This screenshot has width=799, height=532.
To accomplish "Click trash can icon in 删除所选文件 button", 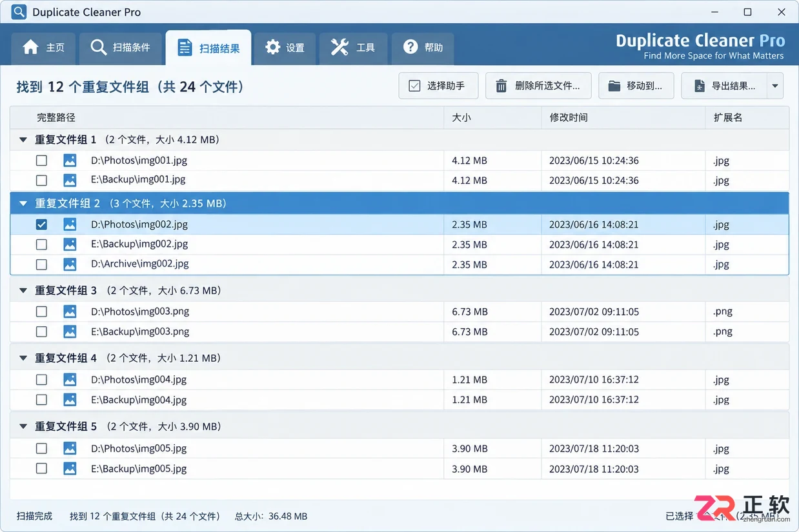I will point(501,86).
